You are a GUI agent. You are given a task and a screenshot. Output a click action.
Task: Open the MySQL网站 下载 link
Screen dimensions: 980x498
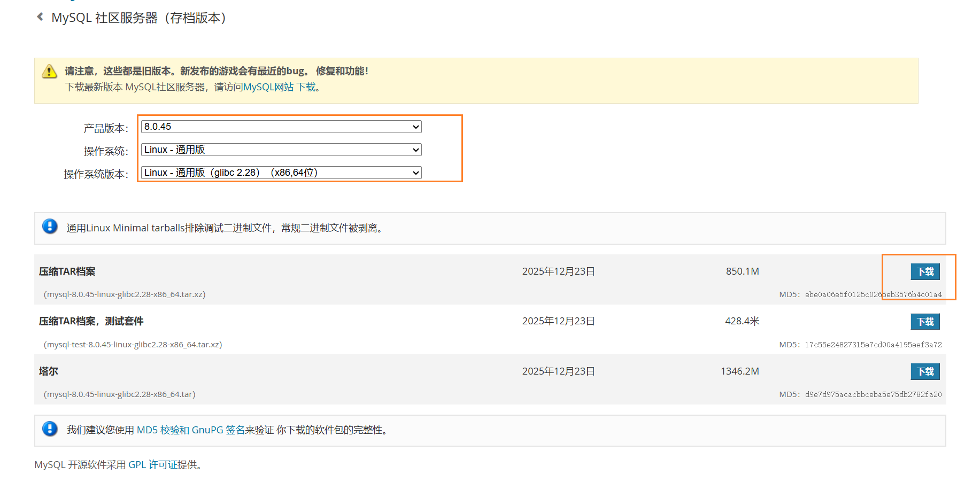point(279,87)
